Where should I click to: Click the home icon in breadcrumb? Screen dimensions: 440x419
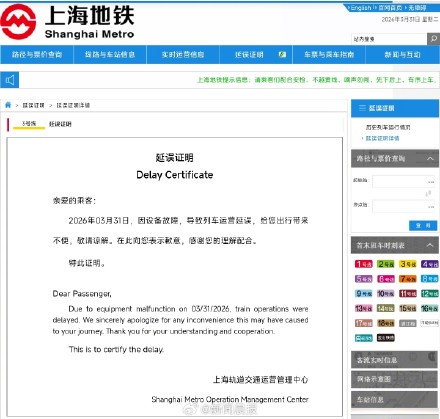(x=8, y=105)
